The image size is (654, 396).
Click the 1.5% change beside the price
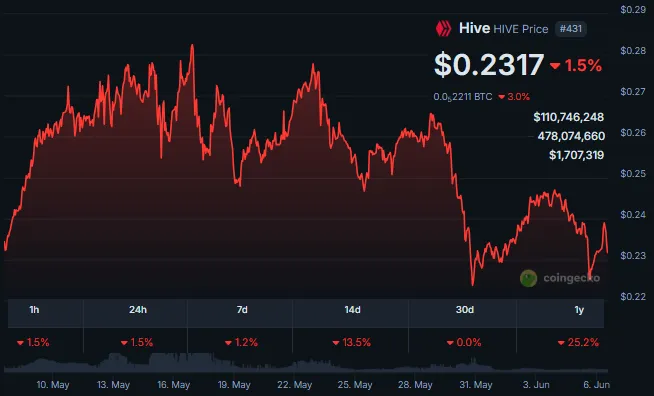pyautogui.click(x=576, y=66)
